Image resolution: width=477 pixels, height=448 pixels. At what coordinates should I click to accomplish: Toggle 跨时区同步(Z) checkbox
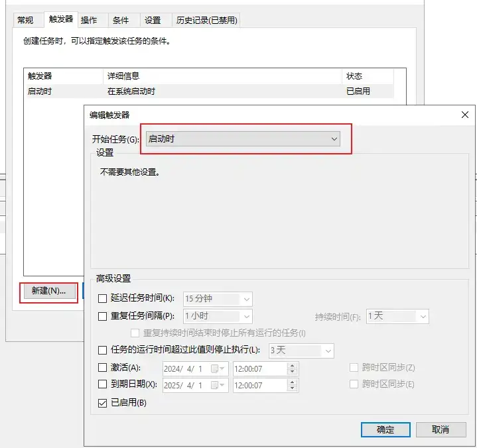[354, 368]
